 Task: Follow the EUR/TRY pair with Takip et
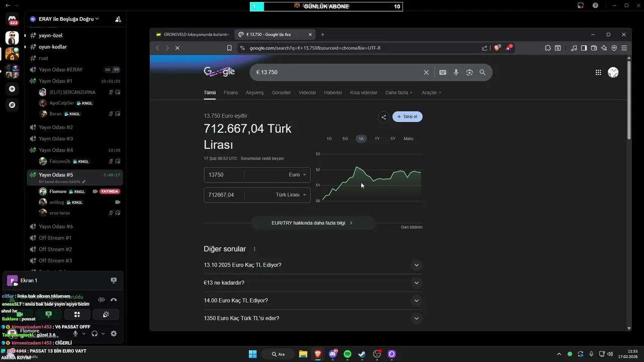(408, 117)
